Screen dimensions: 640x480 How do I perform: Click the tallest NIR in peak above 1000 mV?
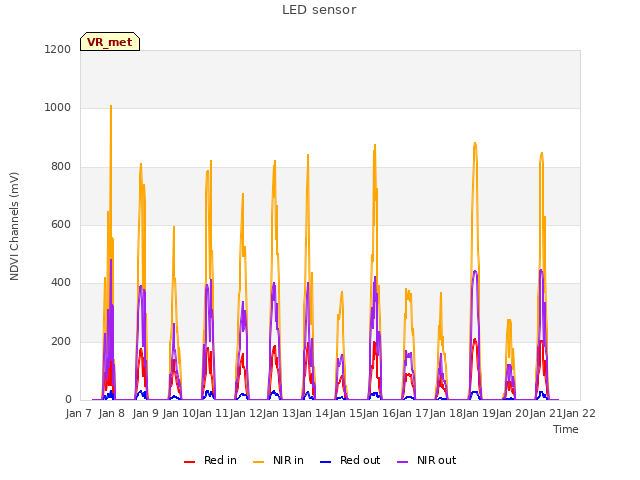click(x=111, y=107)
